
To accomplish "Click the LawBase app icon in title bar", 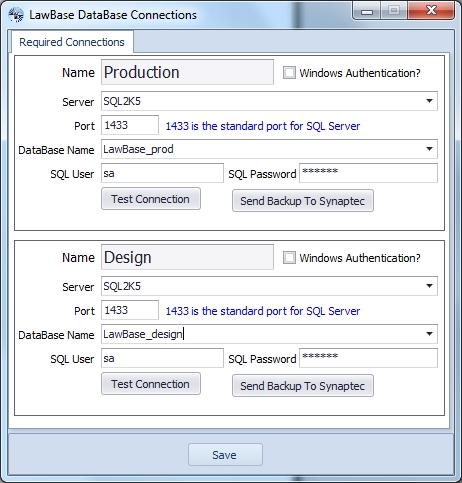I will point(16,15).
